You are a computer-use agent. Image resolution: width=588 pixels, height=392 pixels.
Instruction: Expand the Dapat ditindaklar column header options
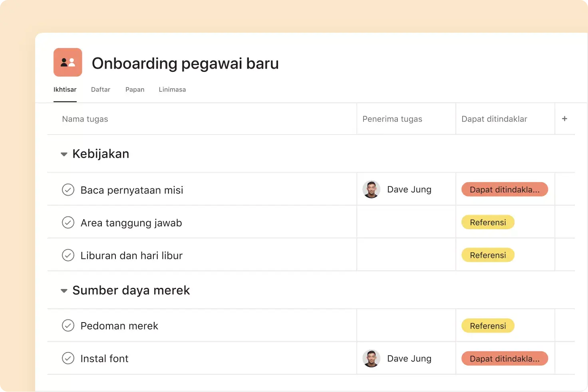pos(495,119)
